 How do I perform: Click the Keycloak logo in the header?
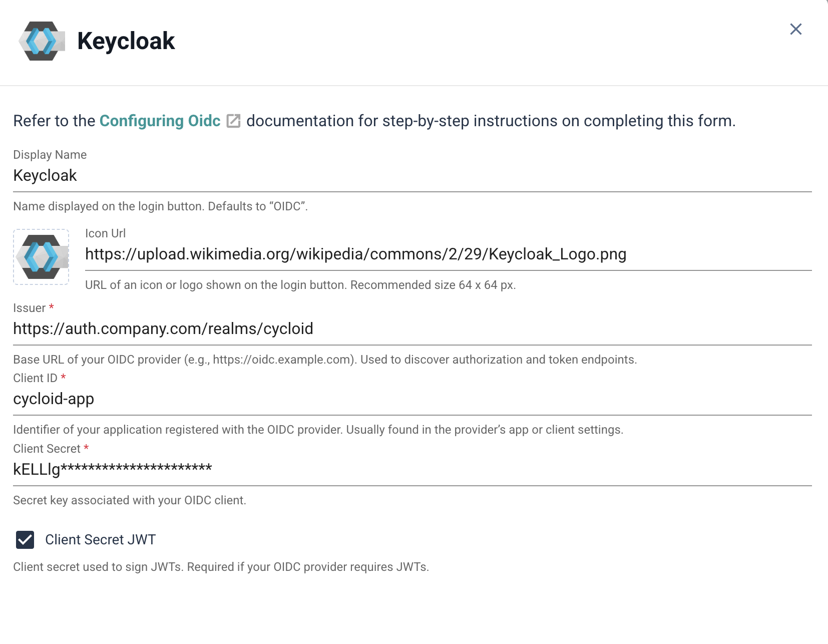42,41
